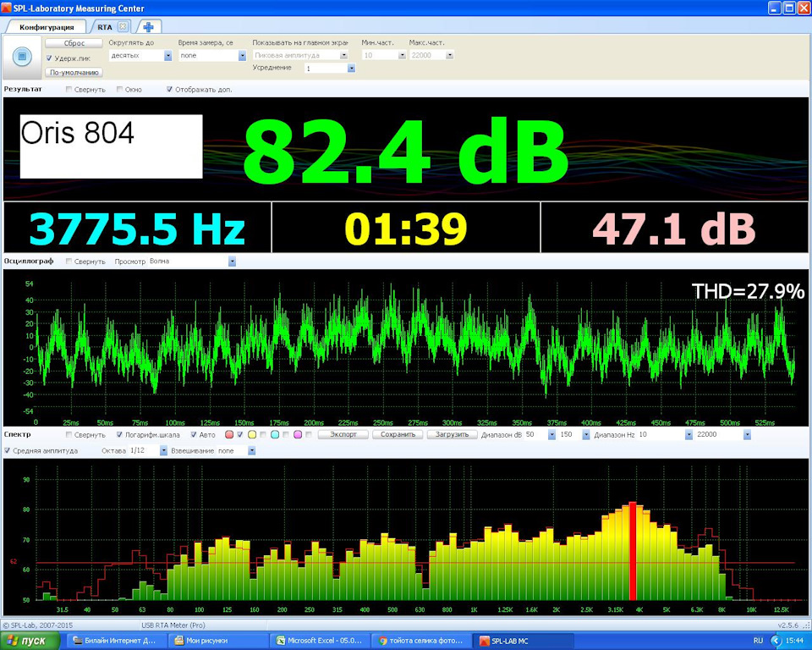The height and width of the screenshot is (650, 812).
Task: Click the Загрузить button
Action: click(x=452, y=434)
